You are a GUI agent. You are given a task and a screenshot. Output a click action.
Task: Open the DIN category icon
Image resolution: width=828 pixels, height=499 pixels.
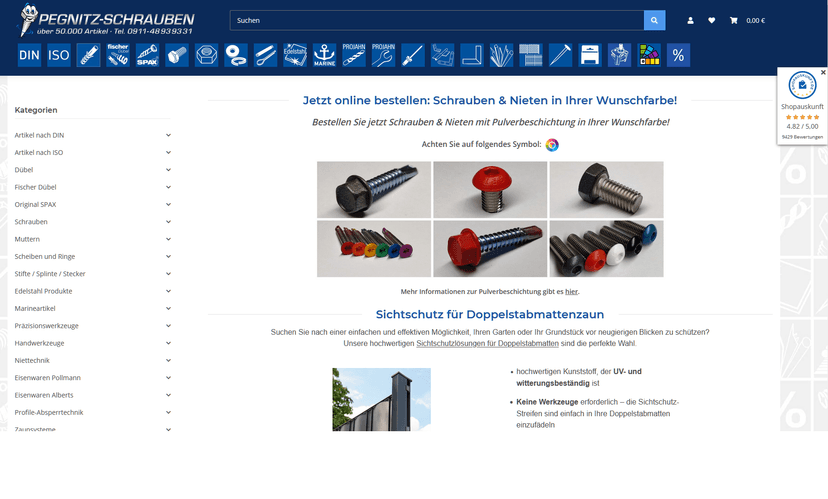(29, 55)
